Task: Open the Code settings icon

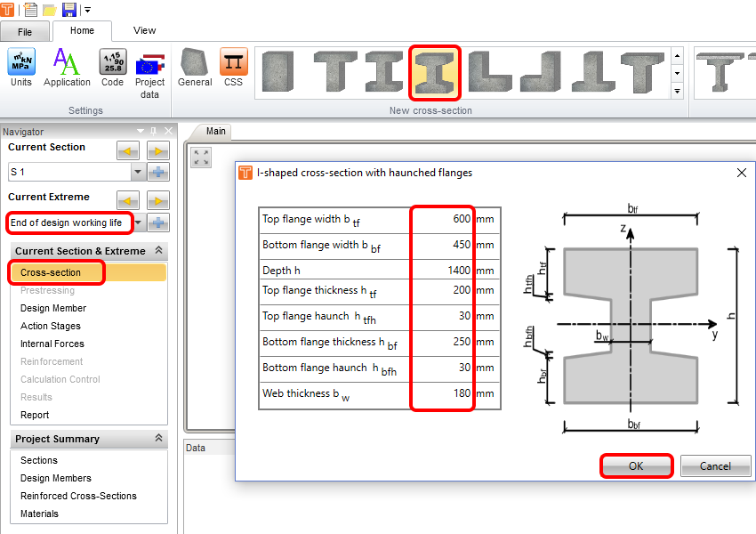Action: pyautogui.click(x=112, y=69)
